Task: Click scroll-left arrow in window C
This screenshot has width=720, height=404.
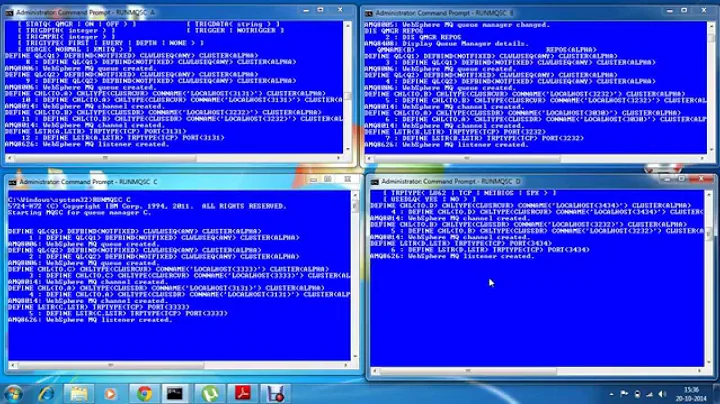Action: (12, 366)
